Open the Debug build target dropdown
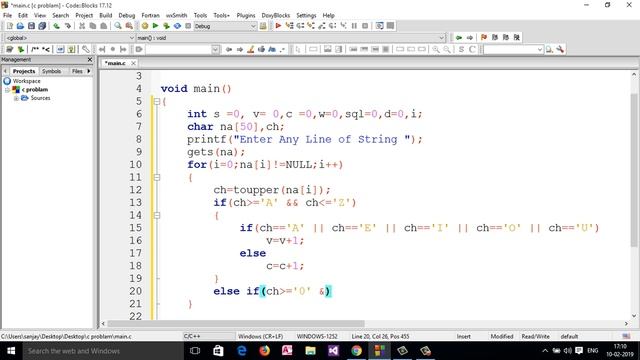Screen dimensions: 640x360 [253, 26]
